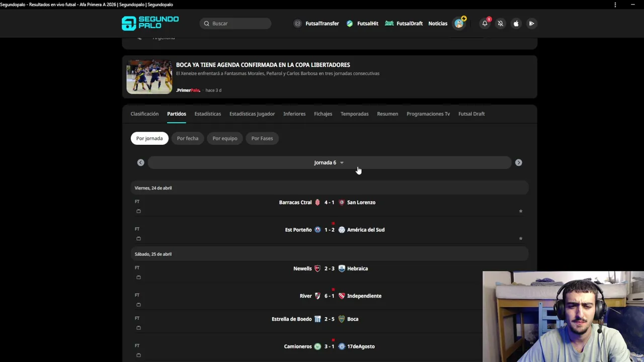Select Por fecha filter

pos(188,138)
